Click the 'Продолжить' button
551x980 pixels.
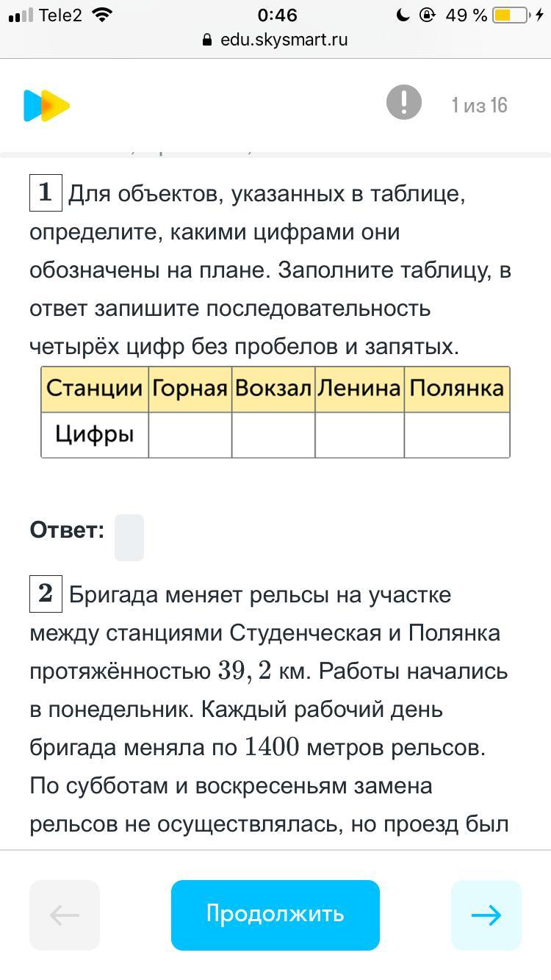275,915
